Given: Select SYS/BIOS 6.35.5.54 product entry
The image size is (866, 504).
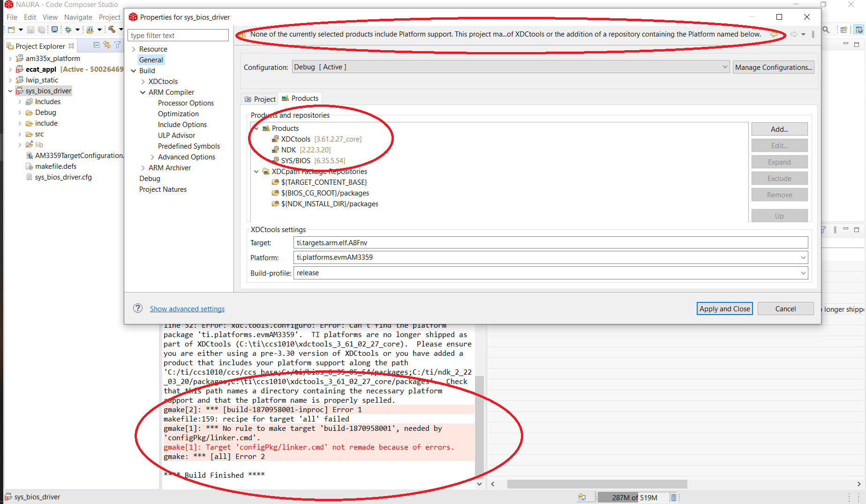Looking at the screenshot, I should coord(309,160).
